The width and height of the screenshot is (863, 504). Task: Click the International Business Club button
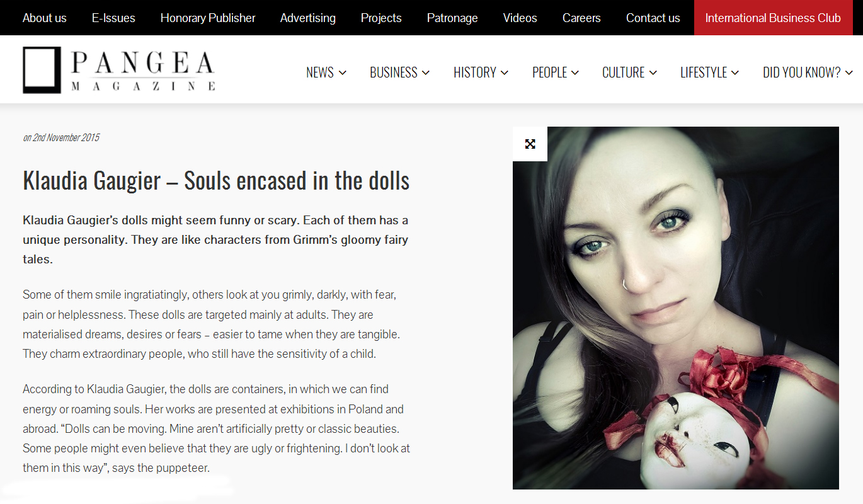[773, 18]
